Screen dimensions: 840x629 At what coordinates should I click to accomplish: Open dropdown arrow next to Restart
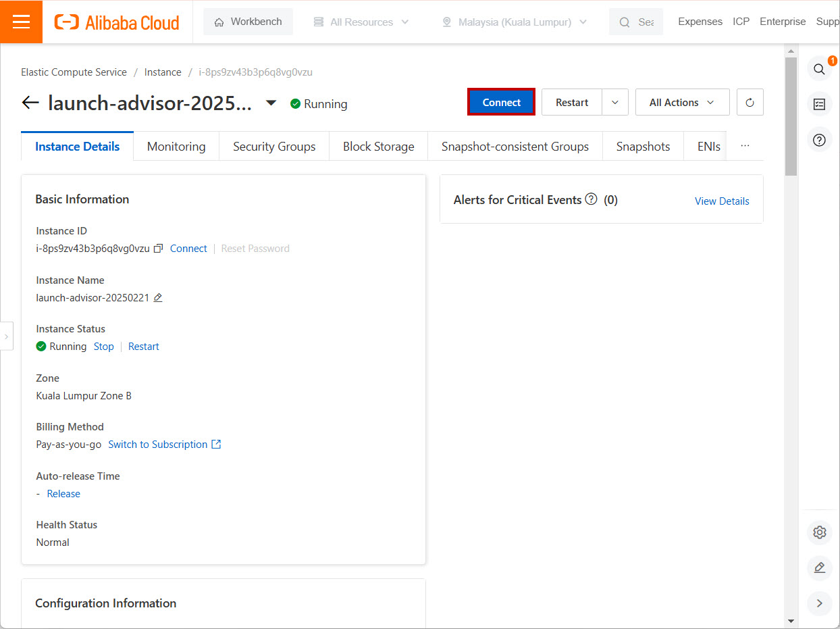coord(614,103)
